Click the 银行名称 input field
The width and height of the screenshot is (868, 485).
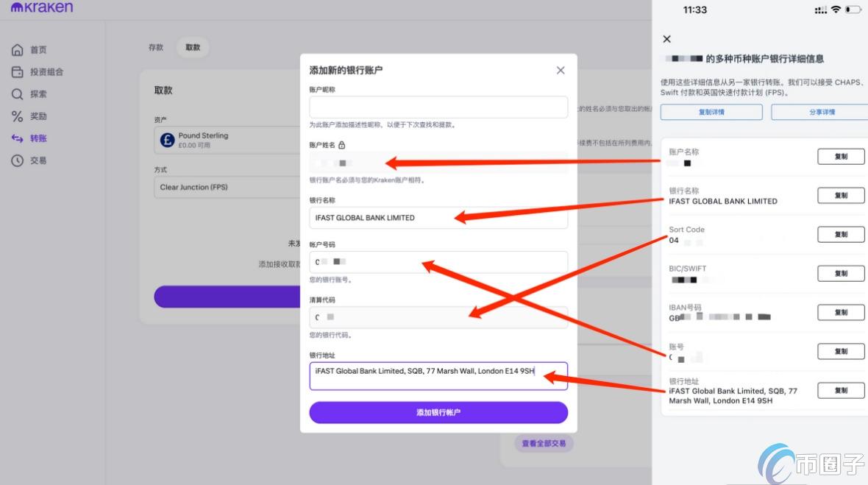tap(438, 218)
